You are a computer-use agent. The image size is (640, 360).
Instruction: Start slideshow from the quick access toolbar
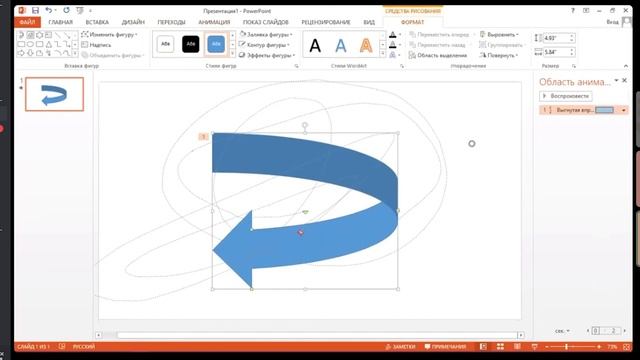pyautogui.click(x=80, y=11)
